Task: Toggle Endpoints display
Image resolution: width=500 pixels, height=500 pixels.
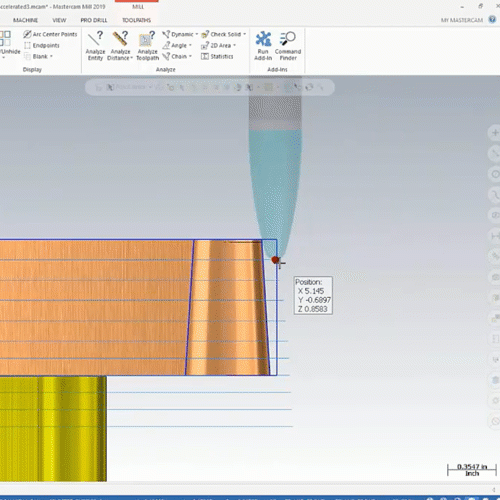Action: [x=42, y=45]
